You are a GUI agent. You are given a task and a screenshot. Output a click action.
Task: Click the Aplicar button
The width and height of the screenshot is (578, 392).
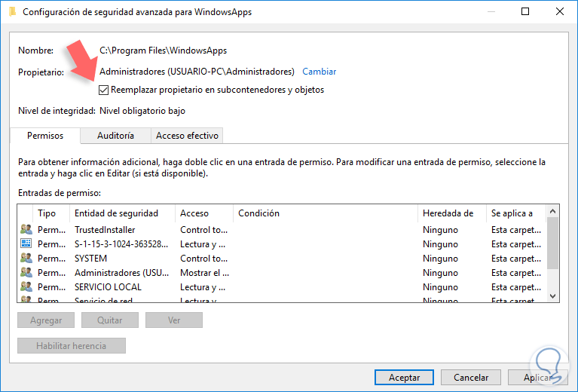click(537, 377)
